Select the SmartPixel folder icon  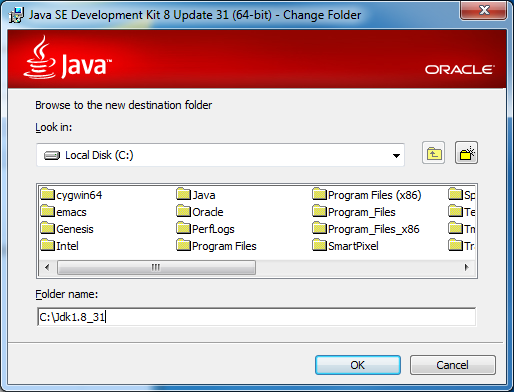click(x=319, y=245)
